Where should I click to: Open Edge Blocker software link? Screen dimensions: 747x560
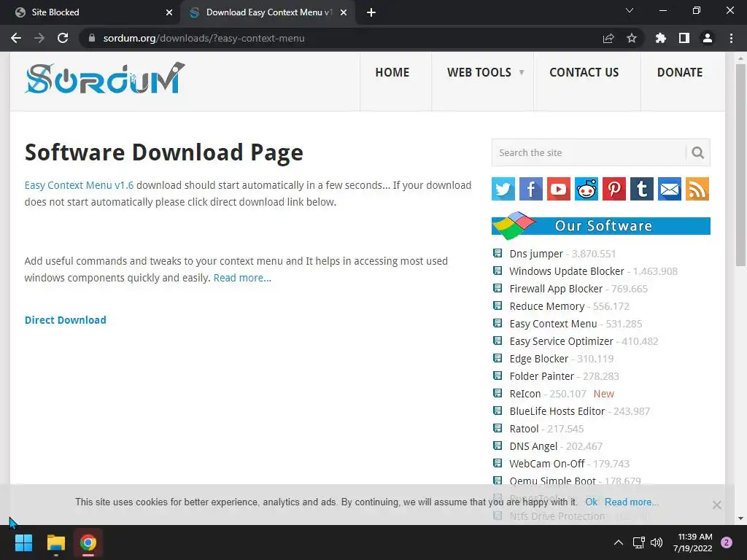point(539,359)
